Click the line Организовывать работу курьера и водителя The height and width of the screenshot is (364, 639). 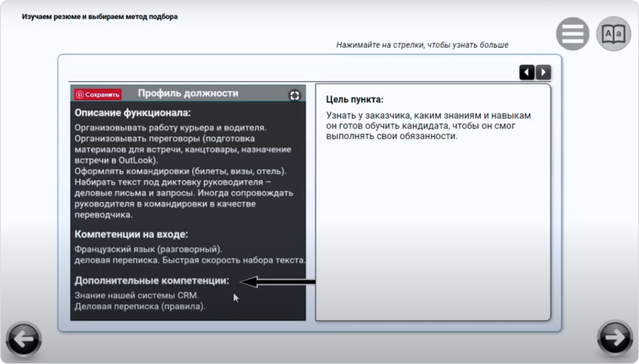pyautogui.click(x=170, y=128)
